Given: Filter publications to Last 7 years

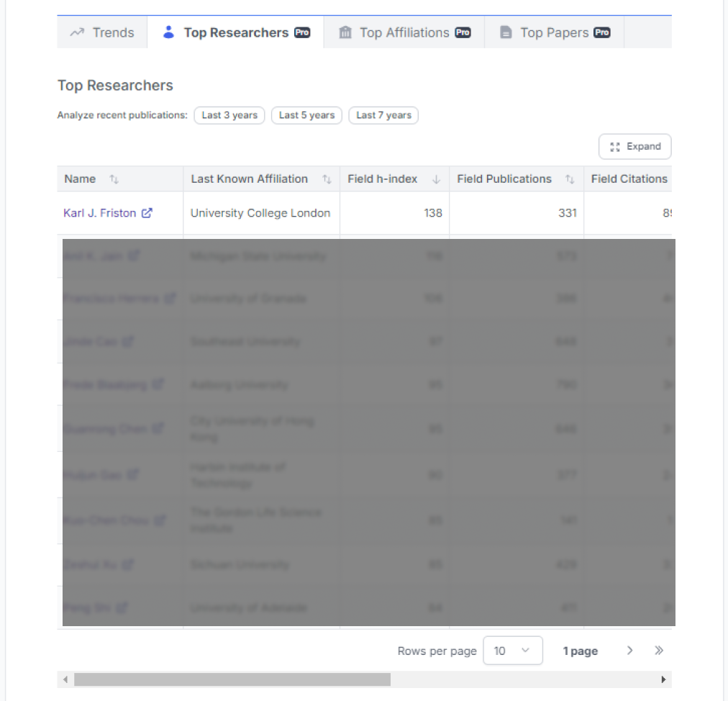Looking at the screenshot, I should coord(383,115).
